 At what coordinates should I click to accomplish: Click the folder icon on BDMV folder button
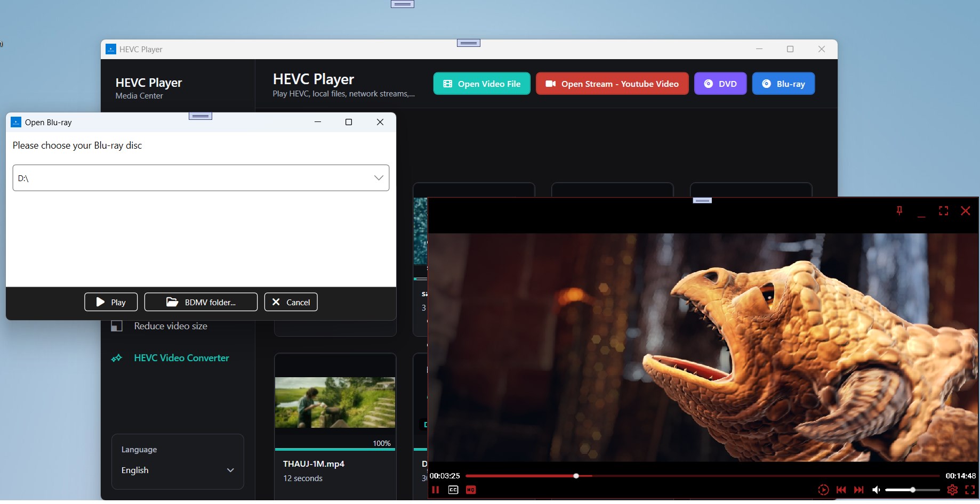(172, 302)
